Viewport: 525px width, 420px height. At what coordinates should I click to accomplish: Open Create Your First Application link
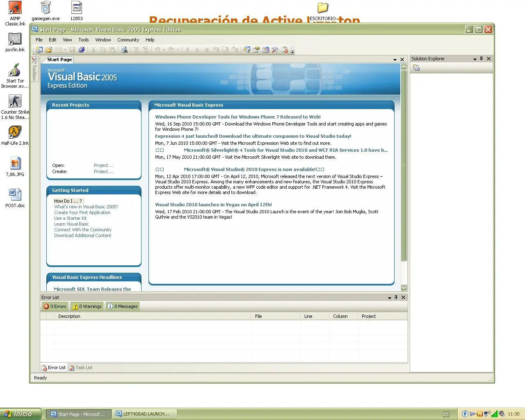[x=82, y=212]
